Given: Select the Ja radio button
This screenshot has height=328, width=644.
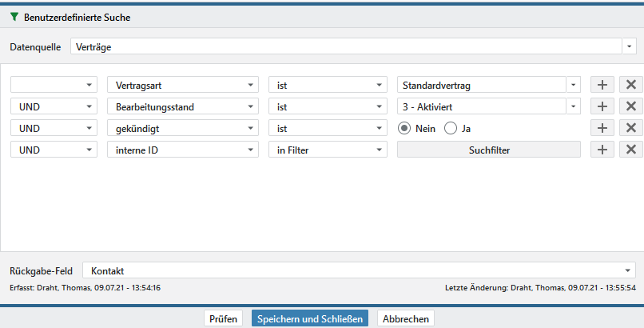Looking at the screenshot, I should coord(451,128).
